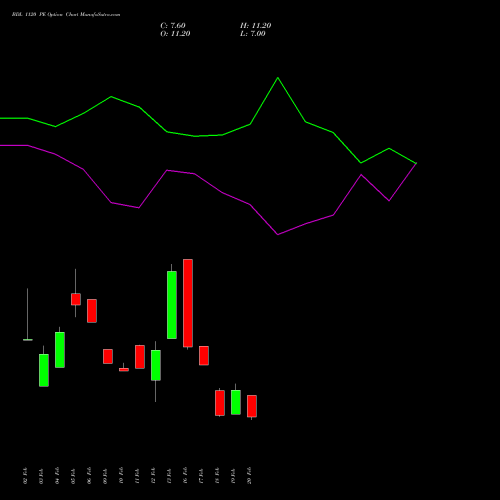Click the tiny red candle for 10 Feb

[x=124, y=370]
